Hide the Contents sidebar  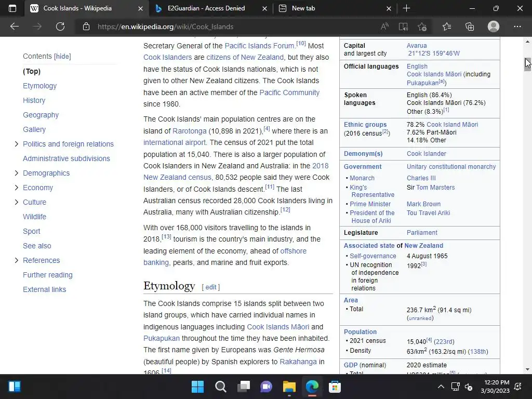[63, 56]
